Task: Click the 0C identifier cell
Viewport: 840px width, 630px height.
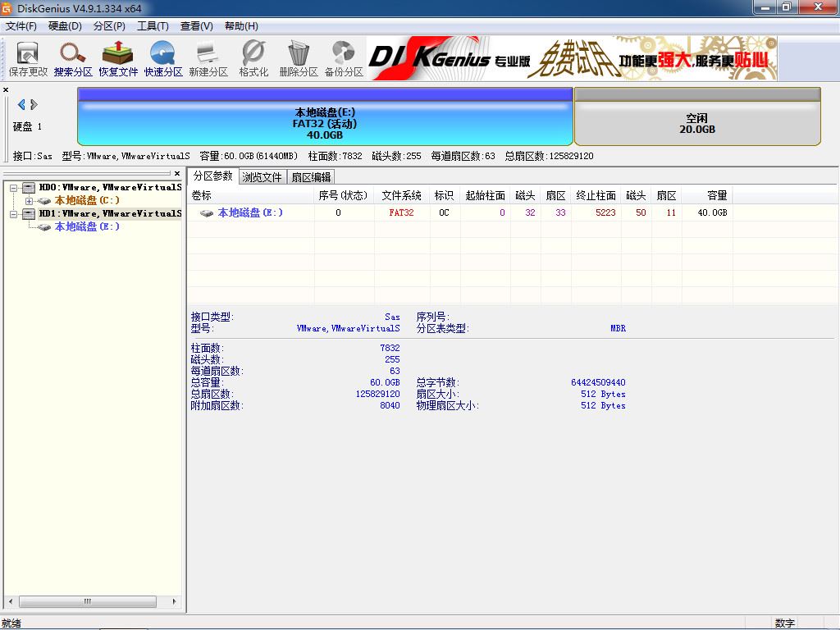Action: click(444, 212)
